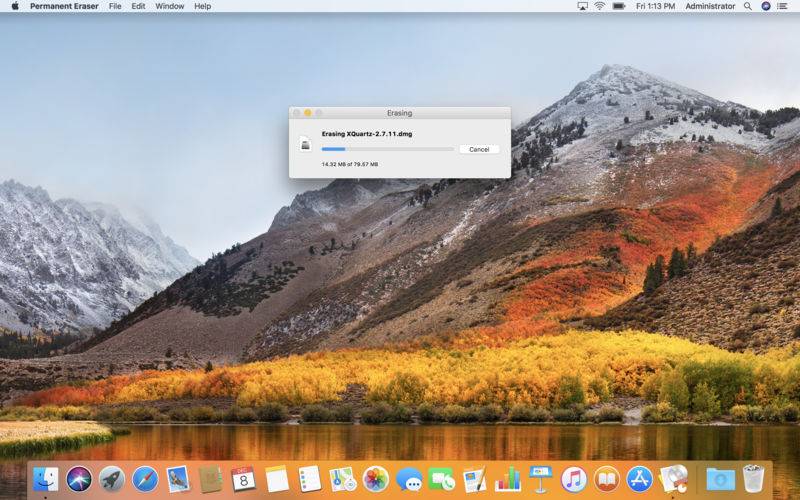Click the '14.32 MB of 79.67 MB' status text

coord(349,164)
